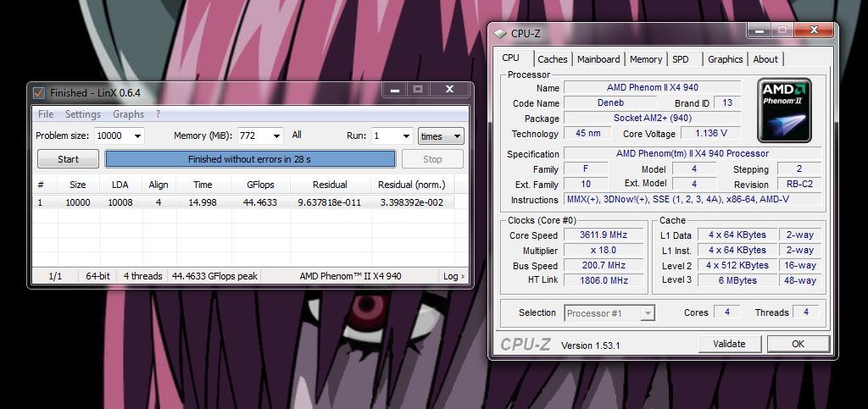This screenshot has width=868, height=409.
Task: Click the LinX checkmark title bar icon
Action: coord(39,93)
